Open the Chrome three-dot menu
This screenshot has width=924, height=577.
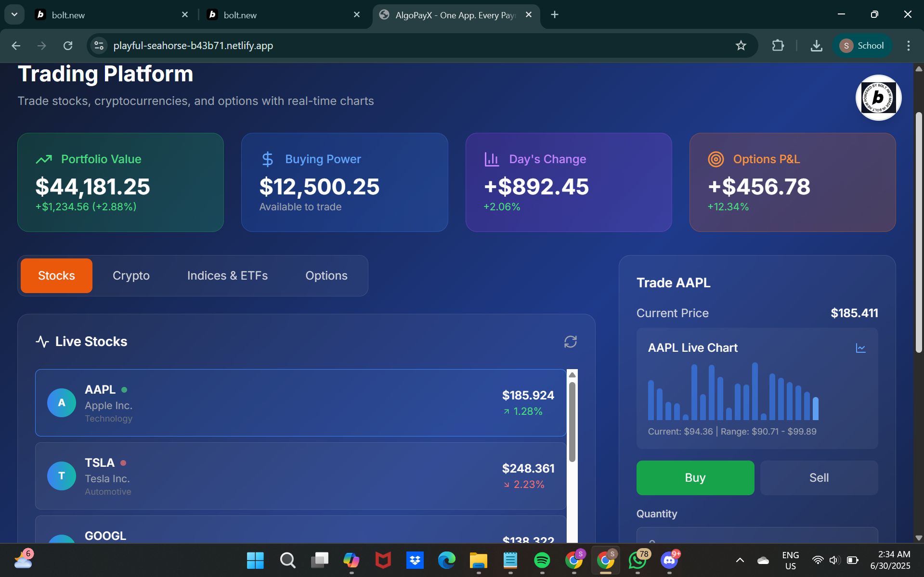[908, 46]
